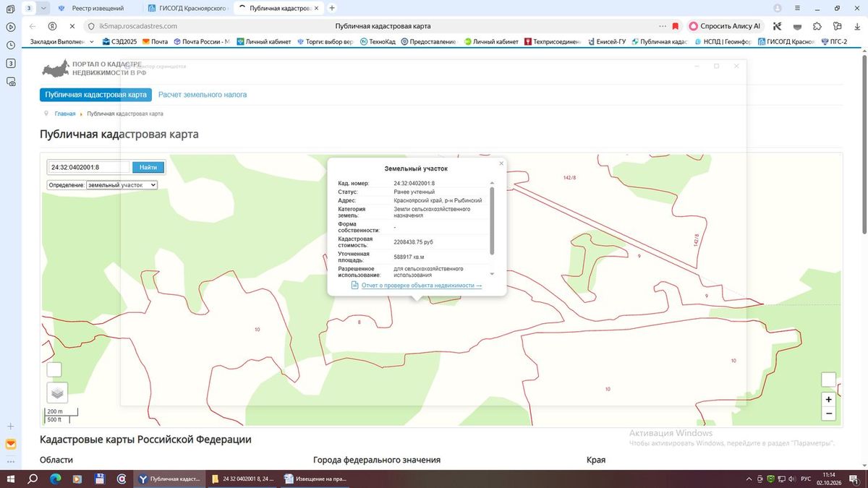Screen dimensions: 868x488
Task: Toggle the red bookmark icon in address bar
Action: (x=676, y=26)
